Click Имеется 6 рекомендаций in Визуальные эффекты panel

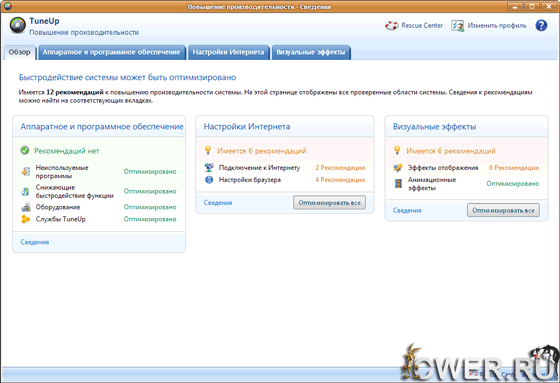tap(451, 151)
